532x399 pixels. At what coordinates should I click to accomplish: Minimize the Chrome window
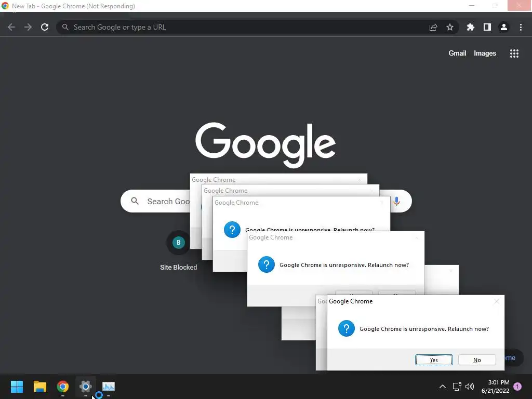tap(472, 5)
